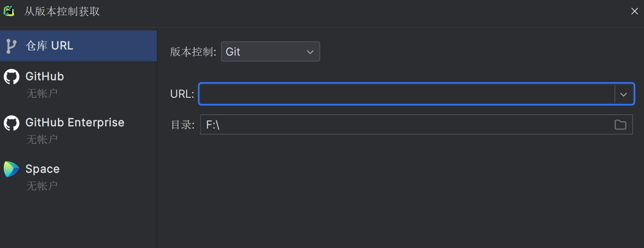This screenshot has width=644, height=248.
Task: Click 无帐户 text under GitHub
Action: click(x=42, y=93)
